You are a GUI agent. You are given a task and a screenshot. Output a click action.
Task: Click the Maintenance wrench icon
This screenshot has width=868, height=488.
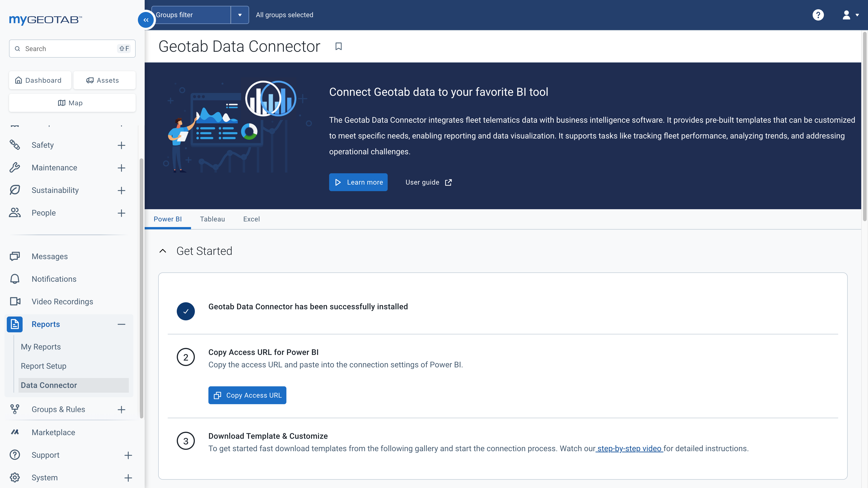(15, 167)
